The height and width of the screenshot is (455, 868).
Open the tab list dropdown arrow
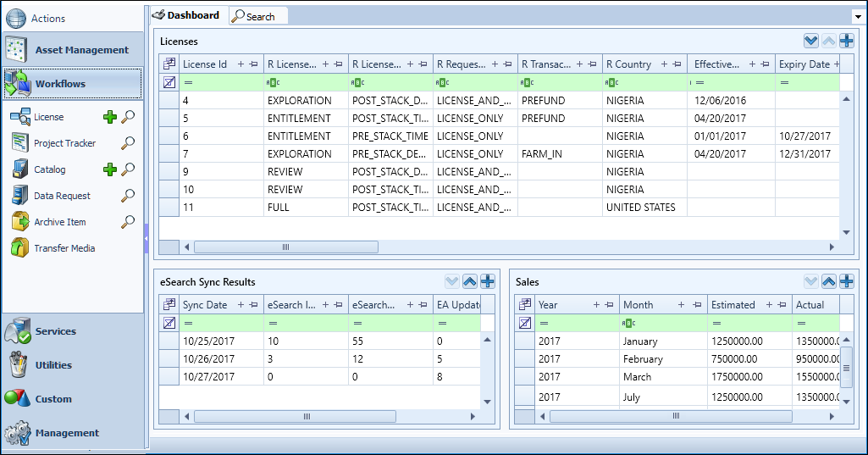[x=858, y=17]
